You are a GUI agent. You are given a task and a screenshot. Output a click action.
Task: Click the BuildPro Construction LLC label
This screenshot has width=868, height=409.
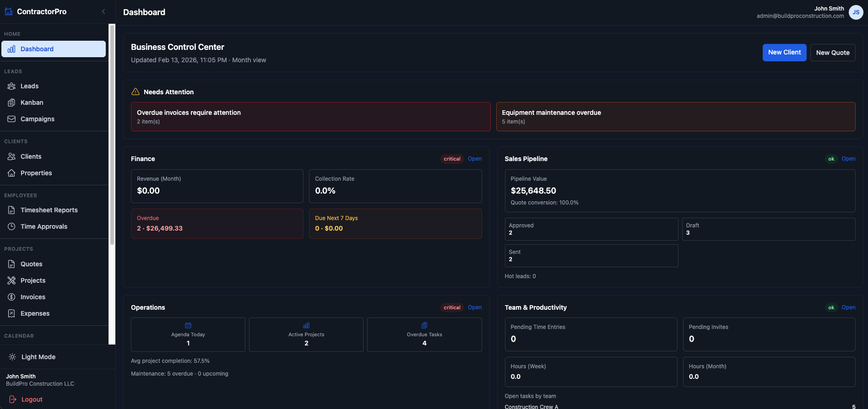40,384
